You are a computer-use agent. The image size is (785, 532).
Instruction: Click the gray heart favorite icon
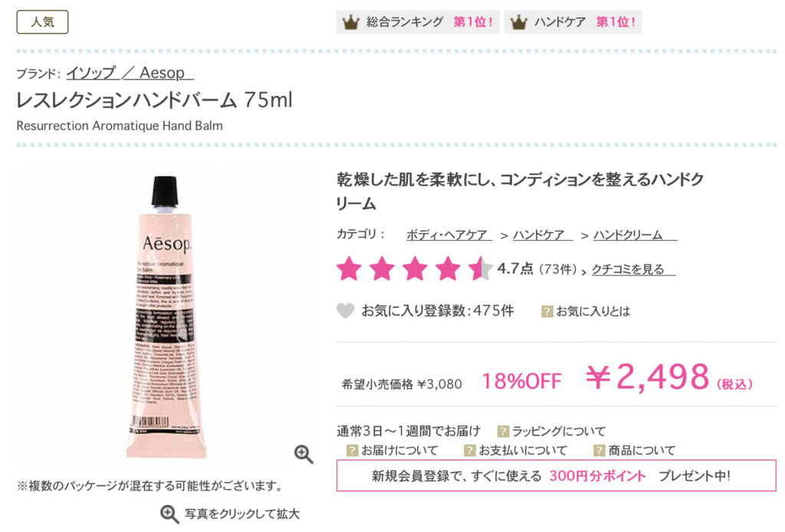345,310
